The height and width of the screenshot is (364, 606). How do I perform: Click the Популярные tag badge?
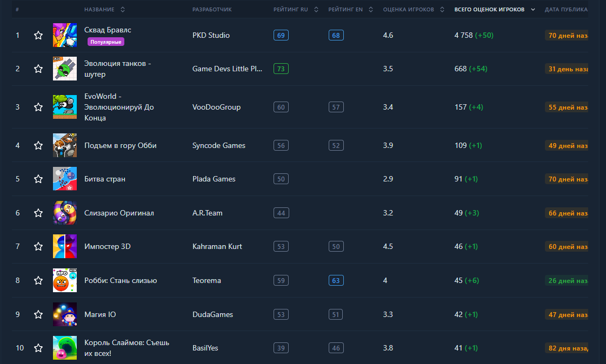(106, 42)
